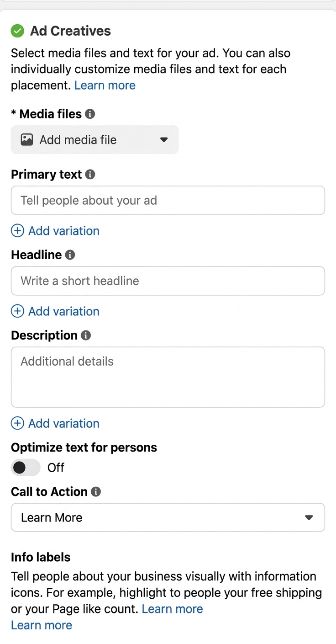Click the Description info icon
Image resolution: width=336 pixels, height=644 pixels.
[86, 335]
